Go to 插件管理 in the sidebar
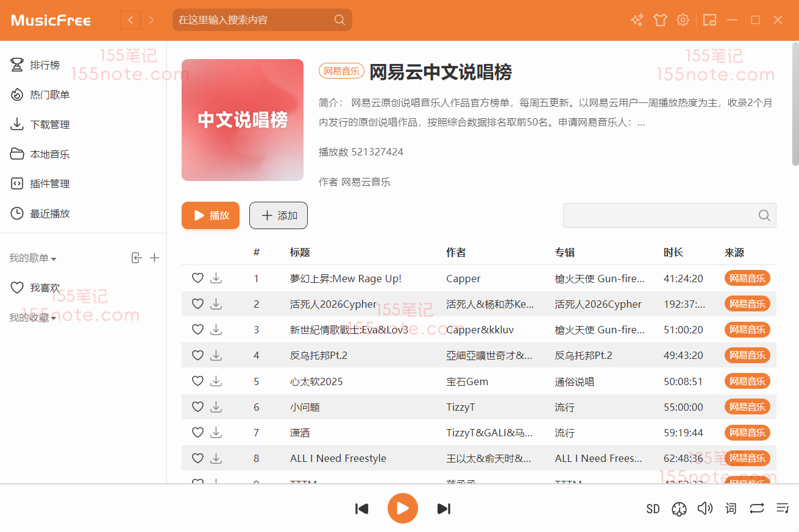The width and height of the screenshot is (799, 532). [49, 183]
